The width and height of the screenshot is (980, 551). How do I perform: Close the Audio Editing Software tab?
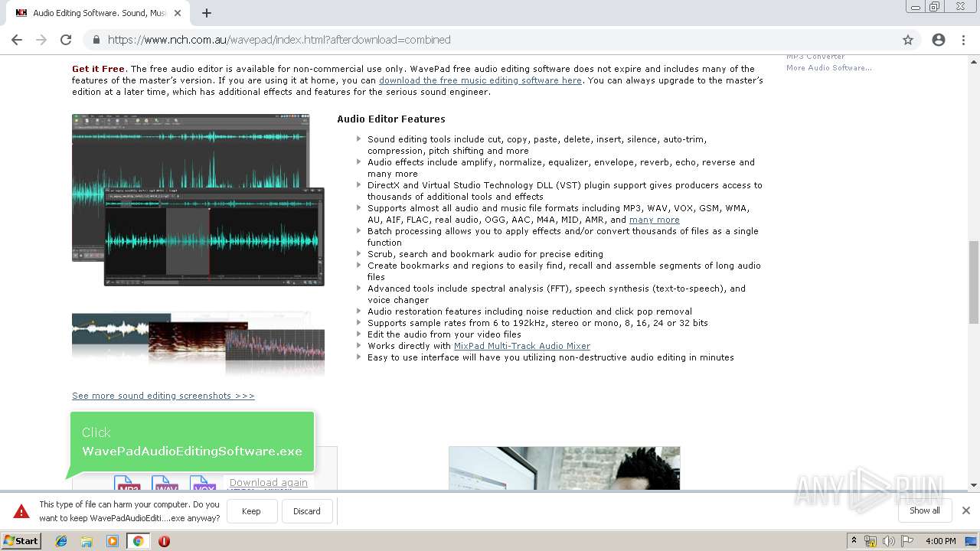click(x=178, y=13)
